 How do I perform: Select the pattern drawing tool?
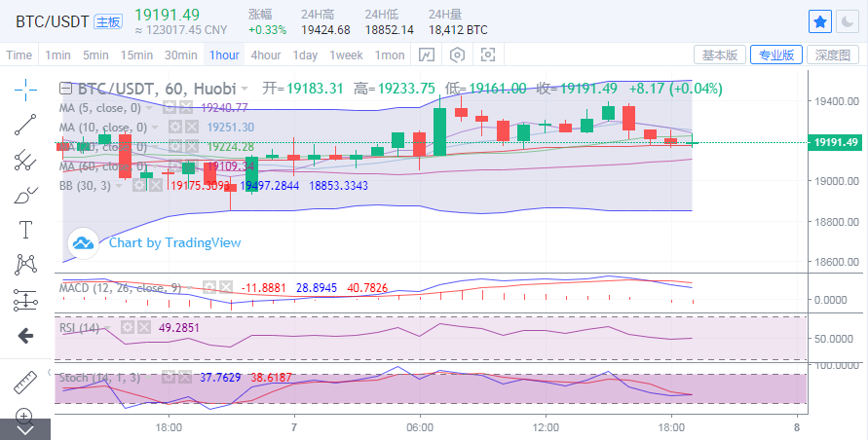pos(25,264)
